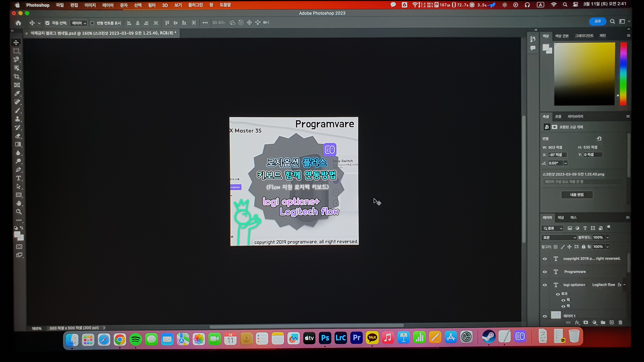644x362 pixels.
Task: Select the Crop tool
Action: 17,77
